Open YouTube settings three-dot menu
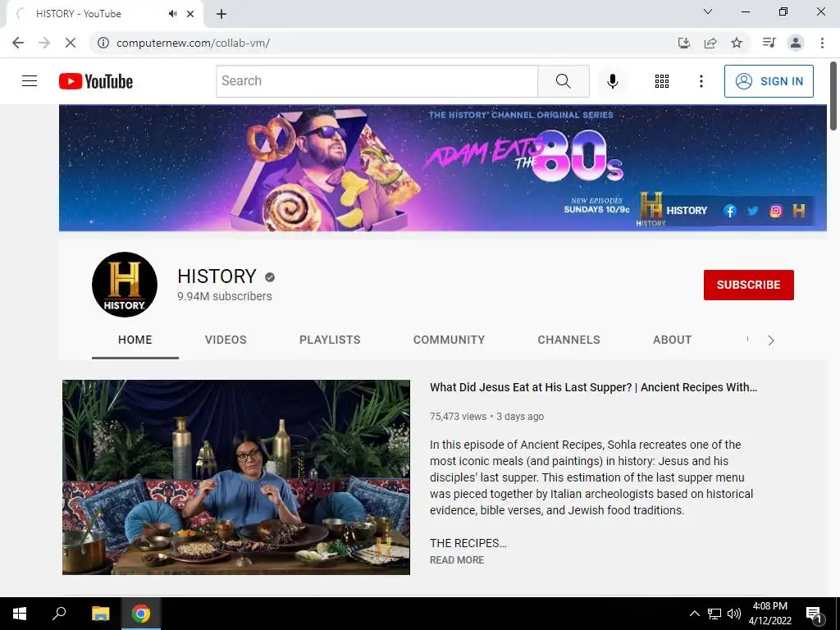Viewport: 840px width, 630px height. (701, 81)
